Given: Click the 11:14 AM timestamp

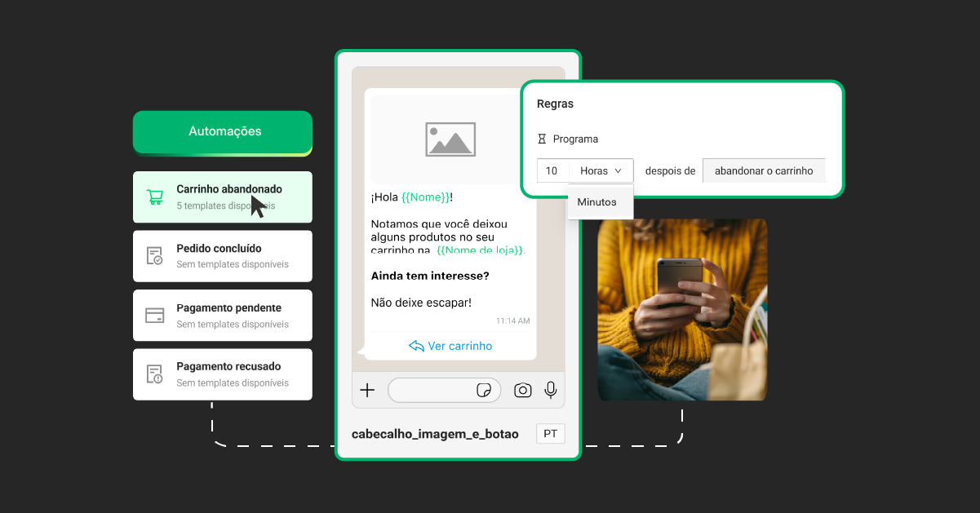Looking at the screenshot, I should tap(513, 321).
